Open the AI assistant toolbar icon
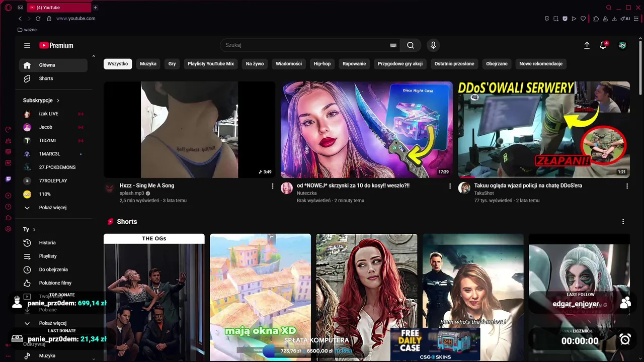Screen dimensions: 644x362 (x=625, y=19)
